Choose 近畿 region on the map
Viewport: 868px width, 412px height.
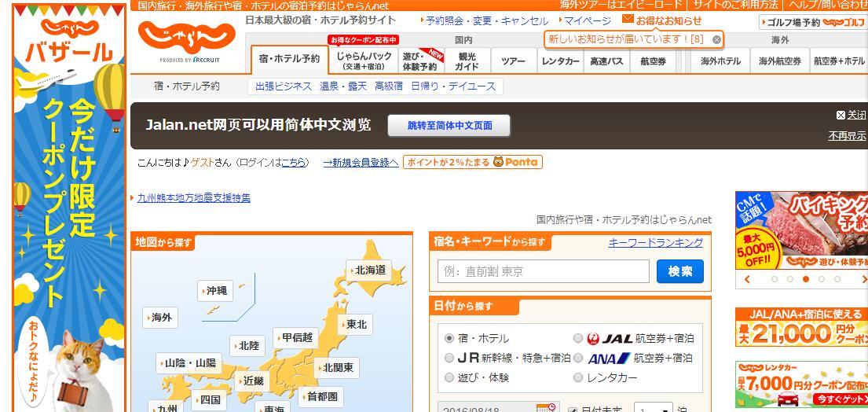pyautogui.click(x=252, y=381)
